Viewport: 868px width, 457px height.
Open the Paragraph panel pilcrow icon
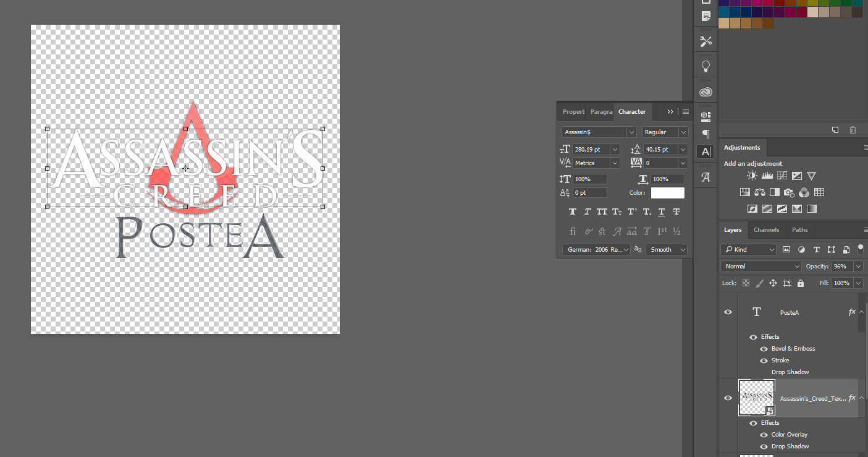pyautogui.click(x=706, y=134)
